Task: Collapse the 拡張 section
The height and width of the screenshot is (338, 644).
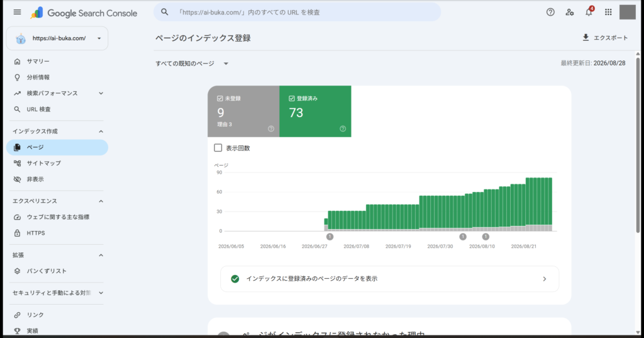Action: [x=101, y=256]
